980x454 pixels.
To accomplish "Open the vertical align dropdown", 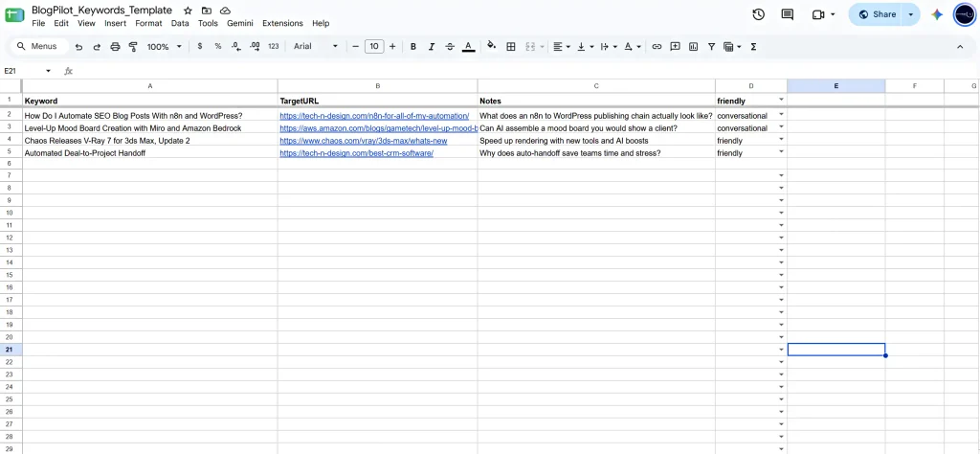I will tap(585, 46).
